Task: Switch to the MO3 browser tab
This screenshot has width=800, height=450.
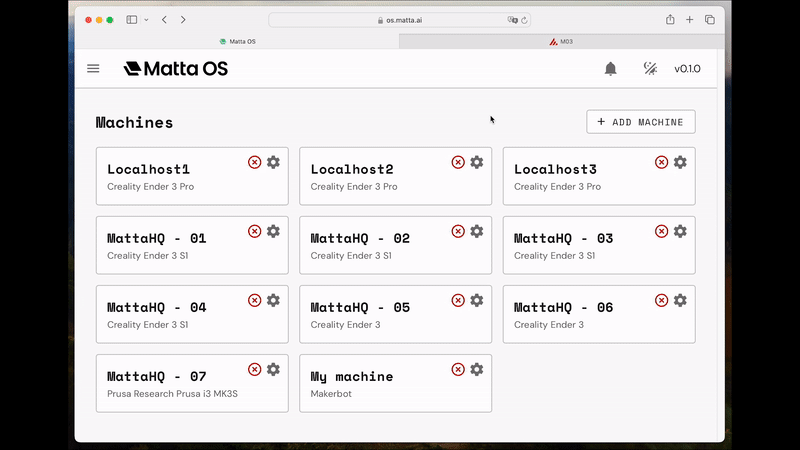Action: pos(561,42)
